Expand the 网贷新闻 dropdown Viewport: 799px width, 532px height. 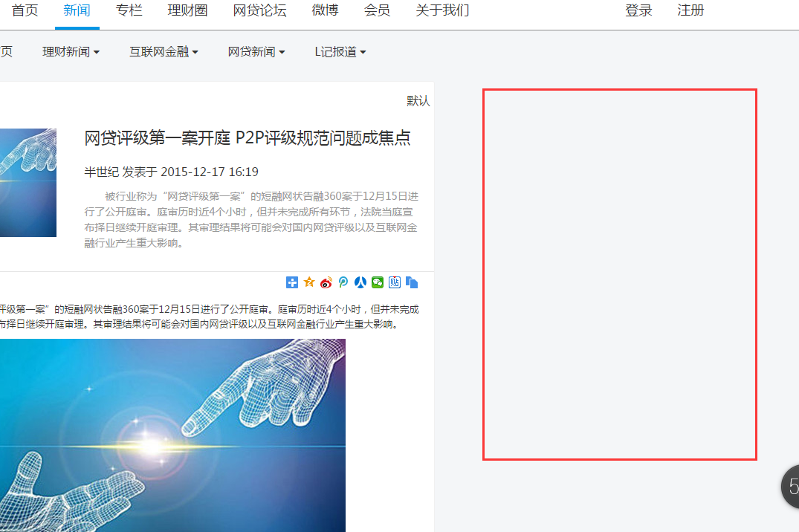click(x=256, y=52)
